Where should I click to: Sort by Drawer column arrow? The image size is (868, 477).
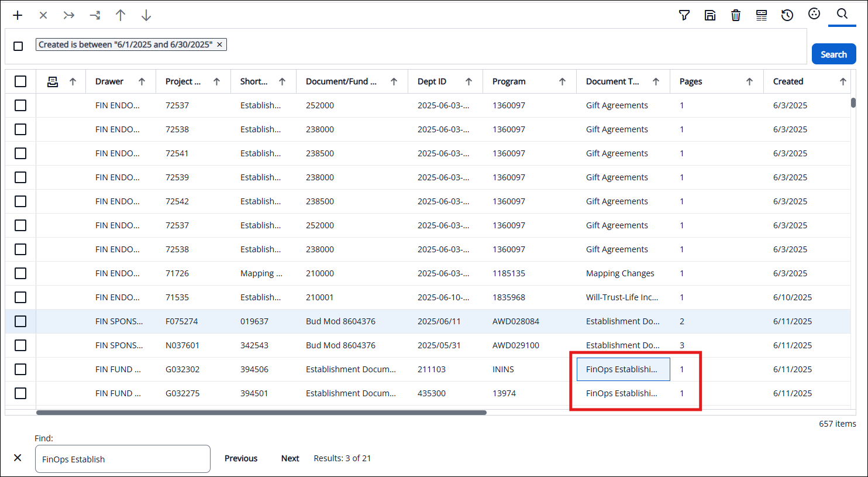142,82
